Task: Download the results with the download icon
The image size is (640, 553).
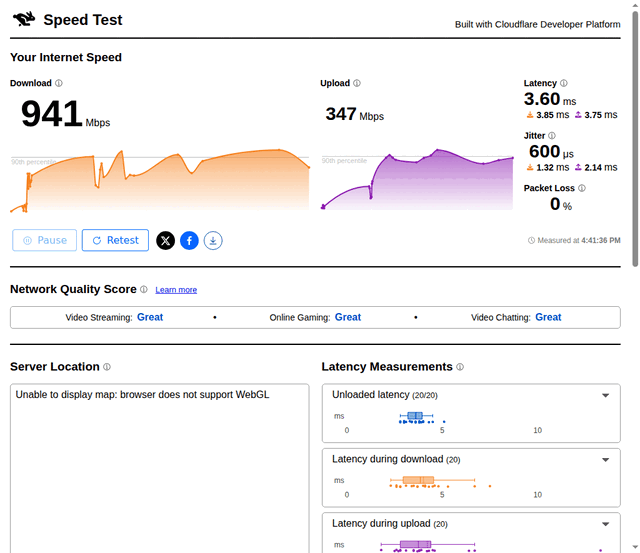Action: tap(213, 240)
